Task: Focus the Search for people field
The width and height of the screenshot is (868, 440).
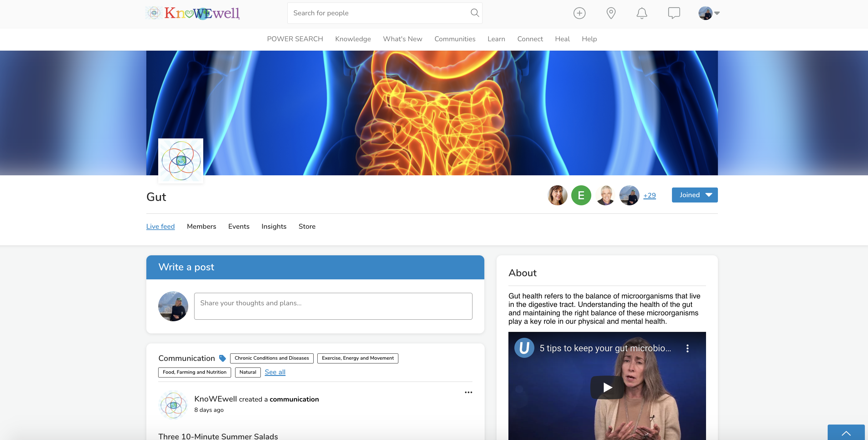Action: [385, 13]
